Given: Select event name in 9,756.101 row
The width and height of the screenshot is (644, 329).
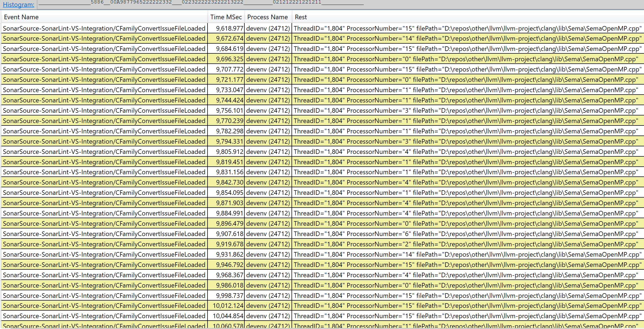Looking at the screenshot, I should coord(104,111).
